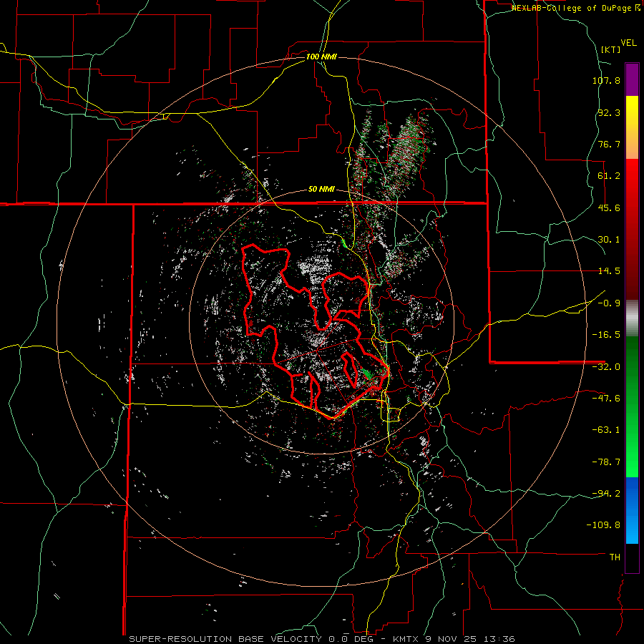Click the [KT] units label
The height and width of the screenshot is (644, 644).
[x=611, y=49]
